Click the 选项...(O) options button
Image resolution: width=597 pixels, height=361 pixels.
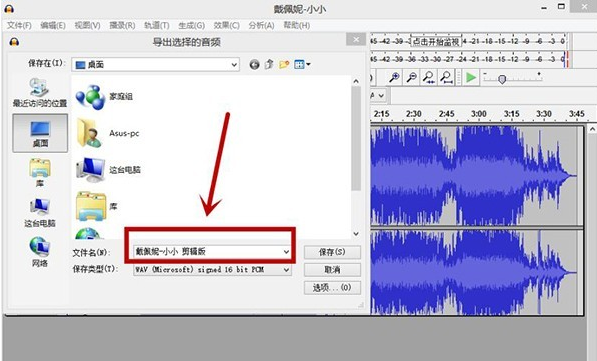click(x=332, y=288)
